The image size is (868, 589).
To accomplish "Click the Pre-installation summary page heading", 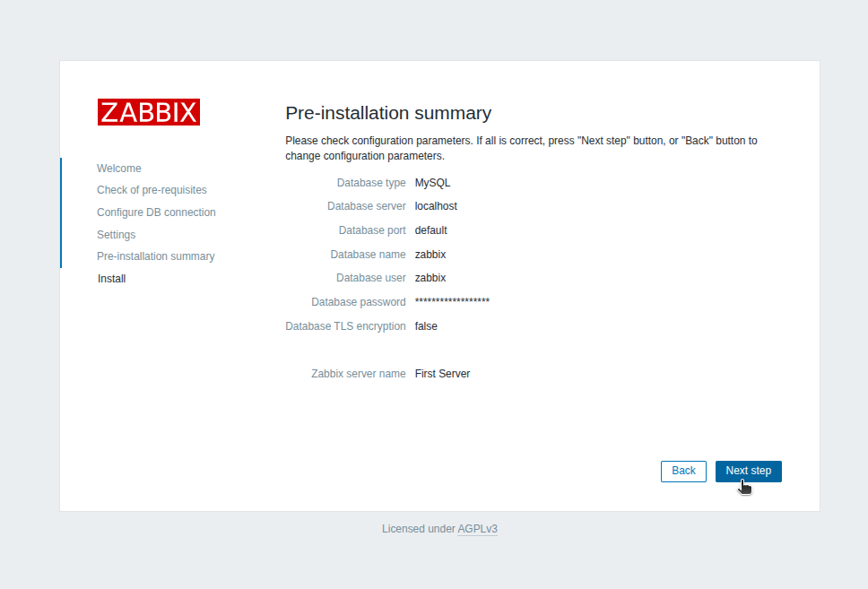I will [x=388, y=113].
